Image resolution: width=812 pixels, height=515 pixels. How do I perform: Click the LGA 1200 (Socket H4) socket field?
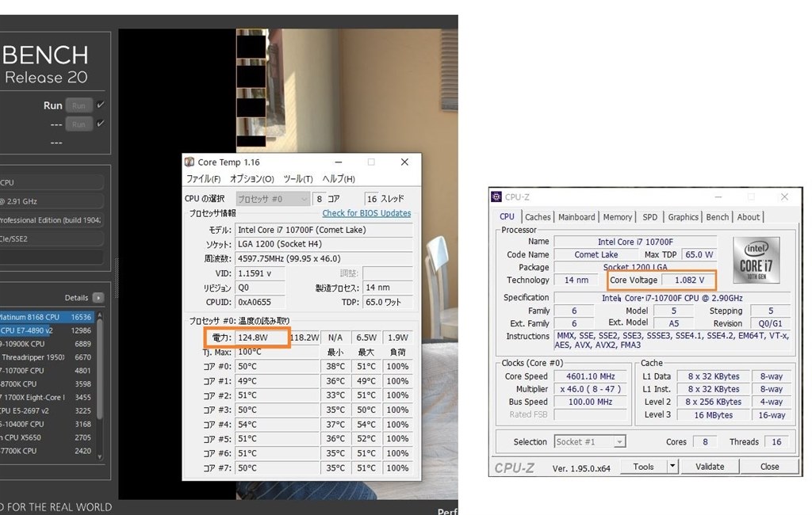click(x=324, y=244)
